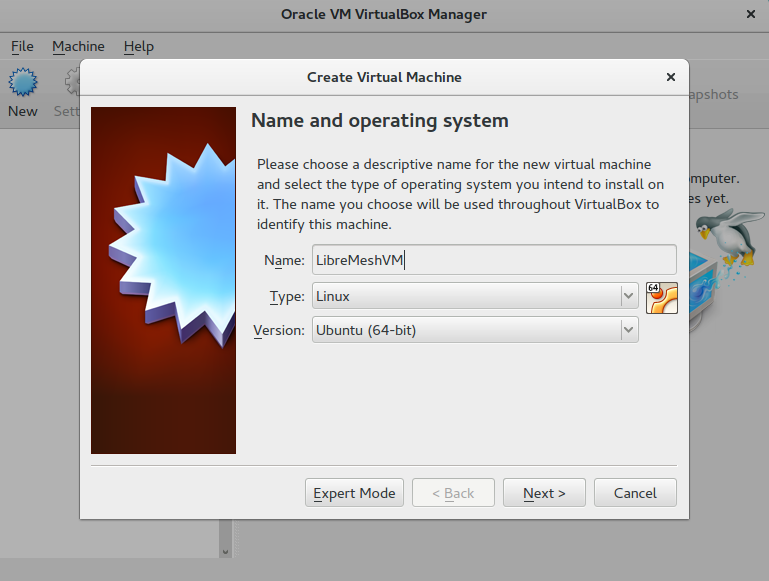Open the File menu

[22, 47]
